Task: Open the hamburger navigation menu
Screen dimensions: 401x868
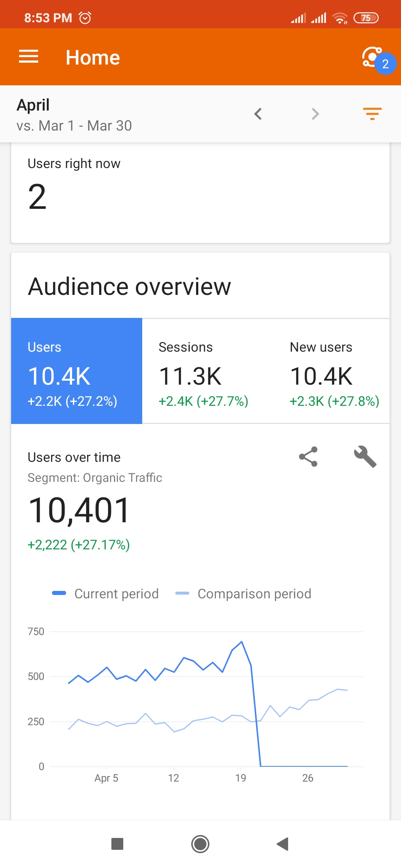Action: pos(29,57)
